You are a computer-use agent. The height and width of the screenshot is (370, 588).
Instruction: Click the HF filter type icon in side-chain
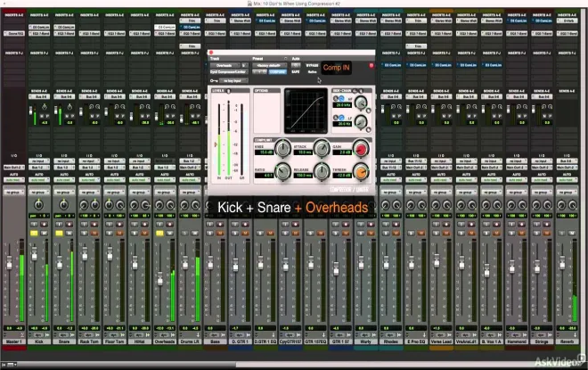tap(341, 99)
